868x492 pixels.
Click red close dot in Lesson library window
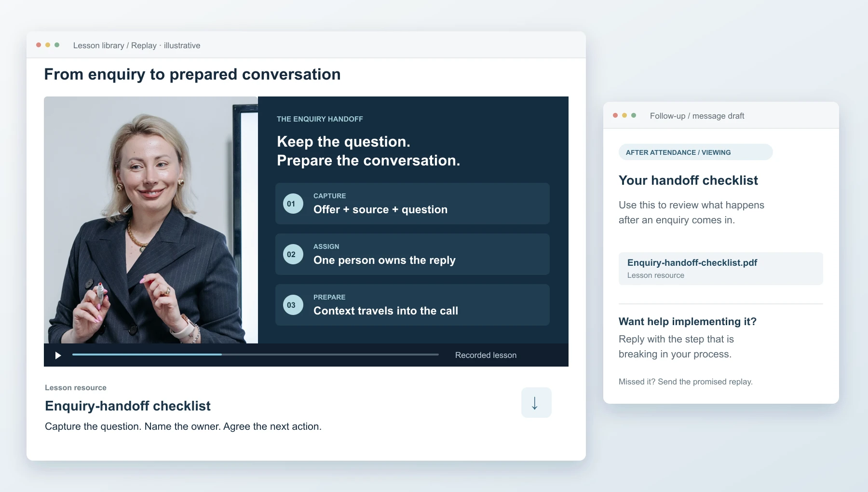pos(39,45)
